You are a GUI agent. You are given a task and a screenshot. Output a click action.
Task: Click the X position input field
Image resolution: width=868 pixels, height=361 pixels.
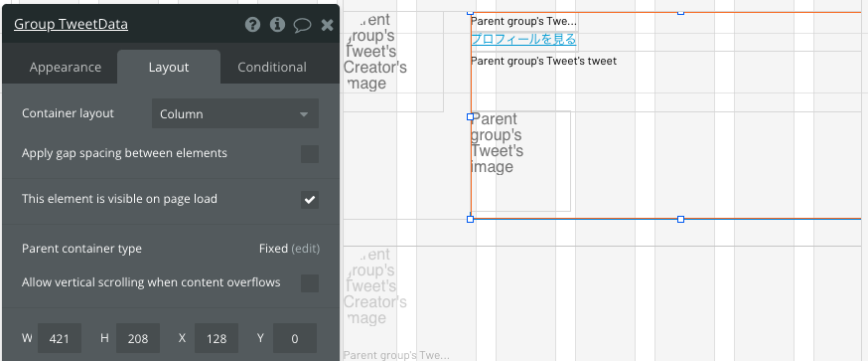[217, 338]
